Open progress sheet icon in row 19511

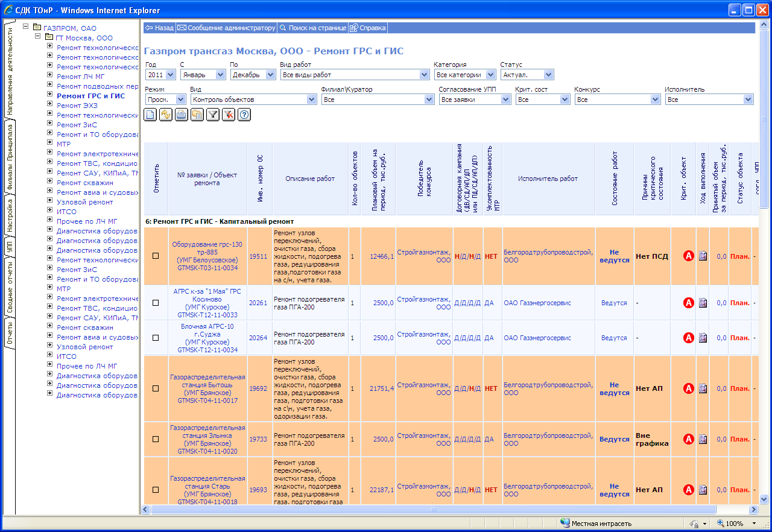pyautogui.click(x=703, y=256)
